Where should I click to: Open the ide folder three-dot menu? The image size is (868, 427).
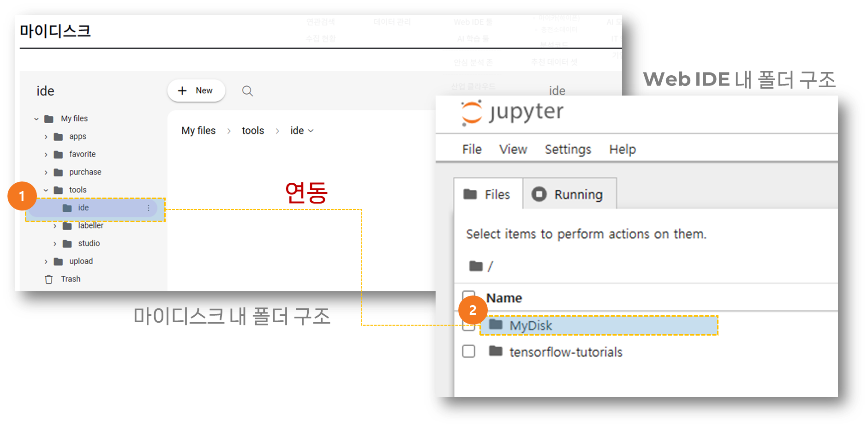[x=149, y=208]
